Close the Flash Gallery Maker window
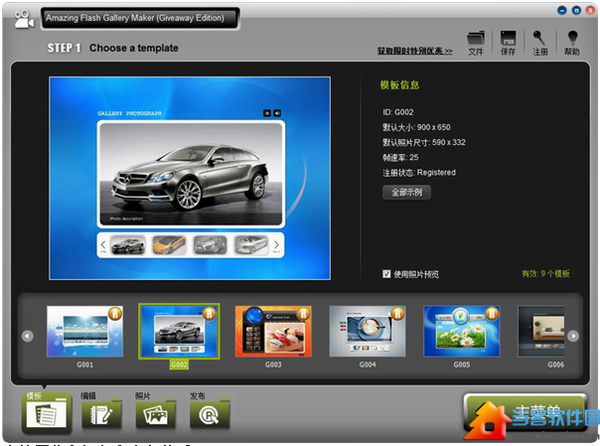Viewport: 600px width, 446px height. 590,10
